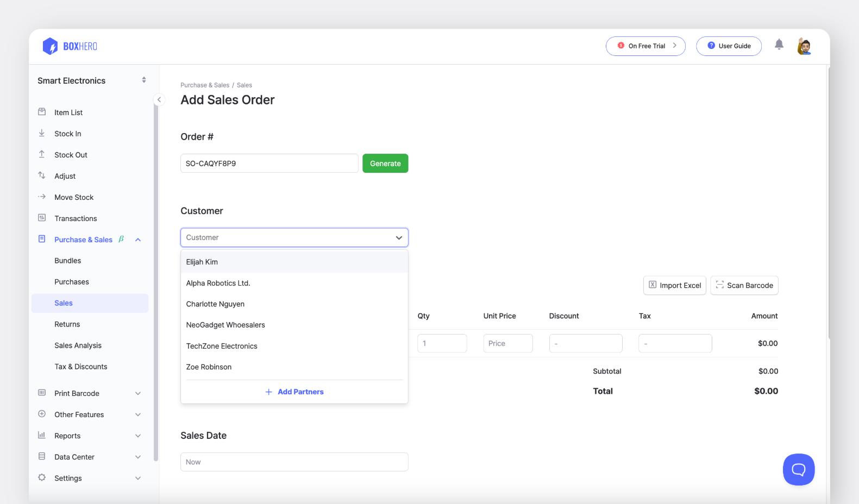Expand the Settings chevron

(x=138, y=478)
